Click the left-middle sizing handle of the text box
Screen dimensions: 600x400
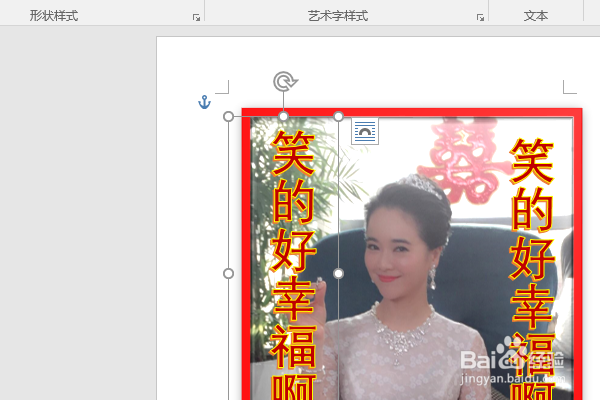[x=228, y=274]
